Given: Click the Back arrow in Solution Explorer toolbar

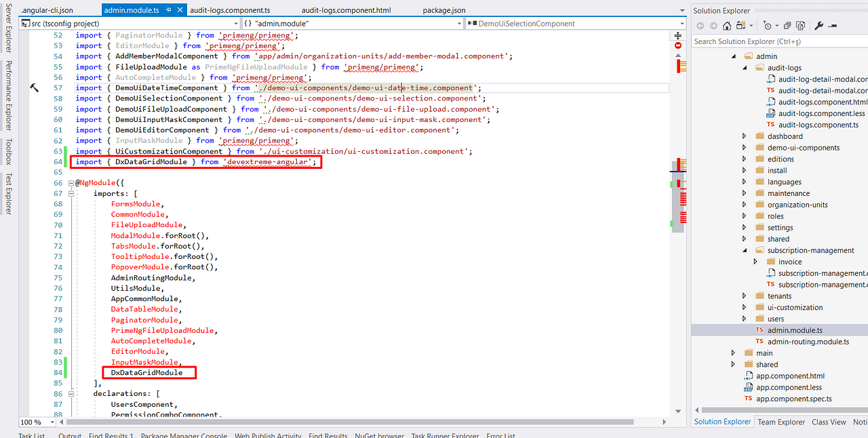Looking at the screenshot, I should coord(701,26).
